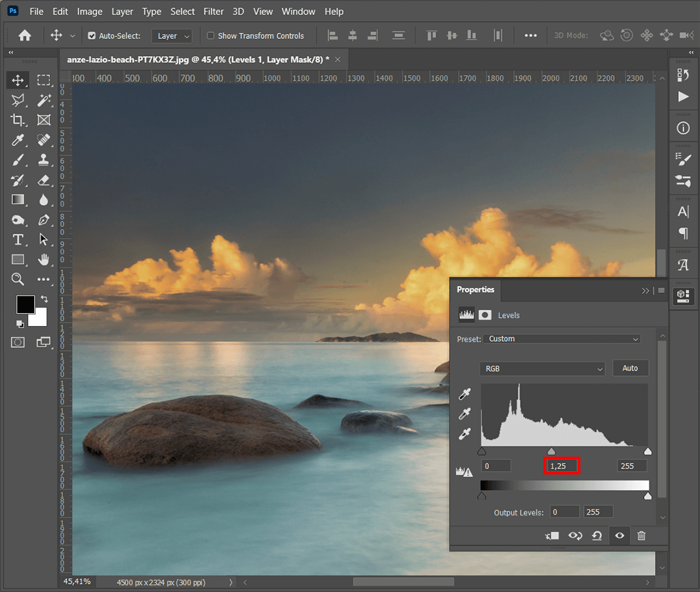Select the Dodge tool
700x592 pixels.
(18, 219)
